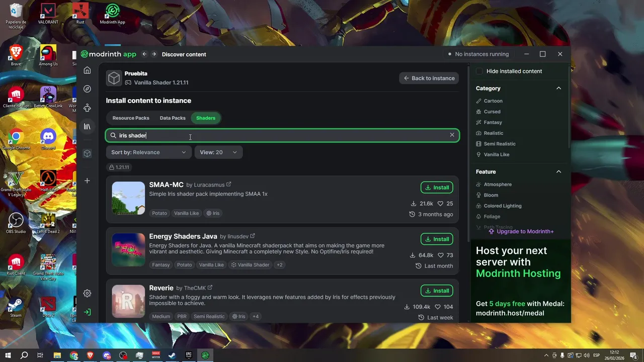Open the OBS Studio desktop shortcut
Image resolution: width=644 pixels, height=362 pixels.
[x=16, y=223]
